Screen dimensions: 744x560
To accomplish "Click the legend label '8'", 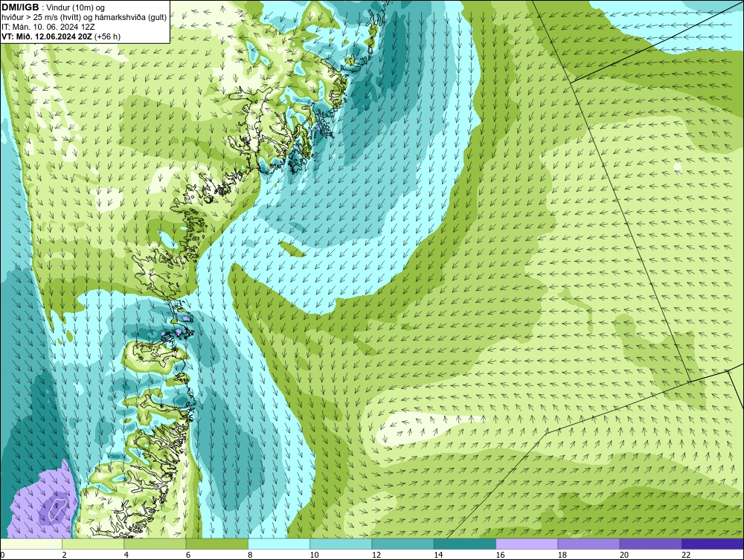I will tap(250, 556).
